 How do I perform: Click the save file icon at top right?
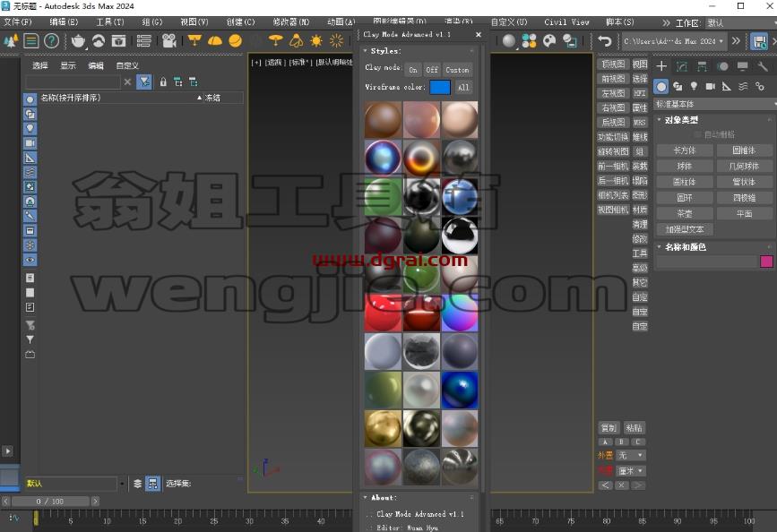759,41
